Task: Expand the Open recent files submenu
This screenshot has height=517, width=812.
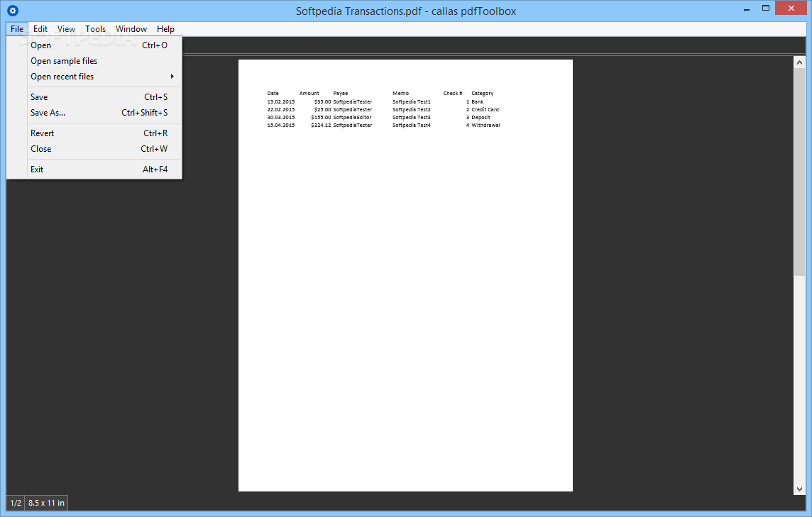Action: 94,77
